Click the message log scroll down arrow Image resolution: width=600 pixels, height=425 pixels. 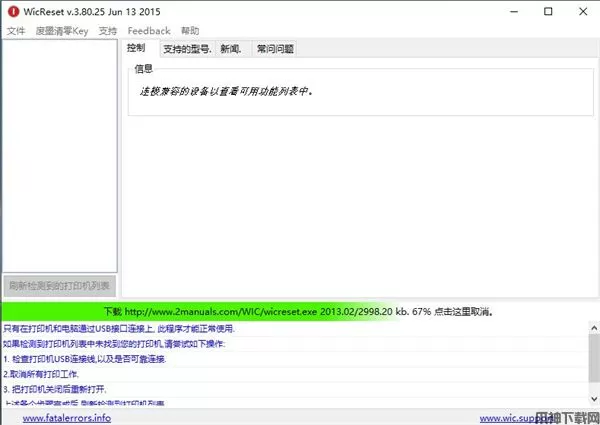[x=594, y=398]
